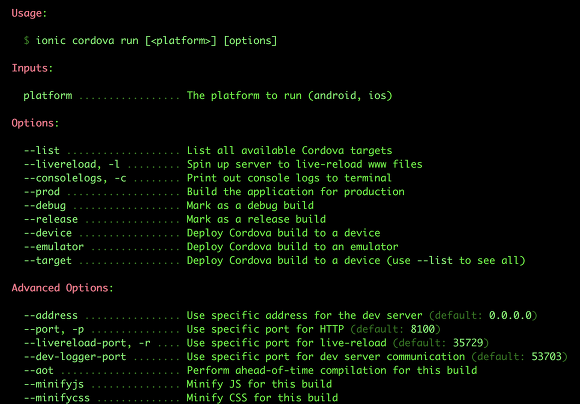Screen dimensions: 580x404
Task: Click the "--list" option flag
Action: click(41, 151)
